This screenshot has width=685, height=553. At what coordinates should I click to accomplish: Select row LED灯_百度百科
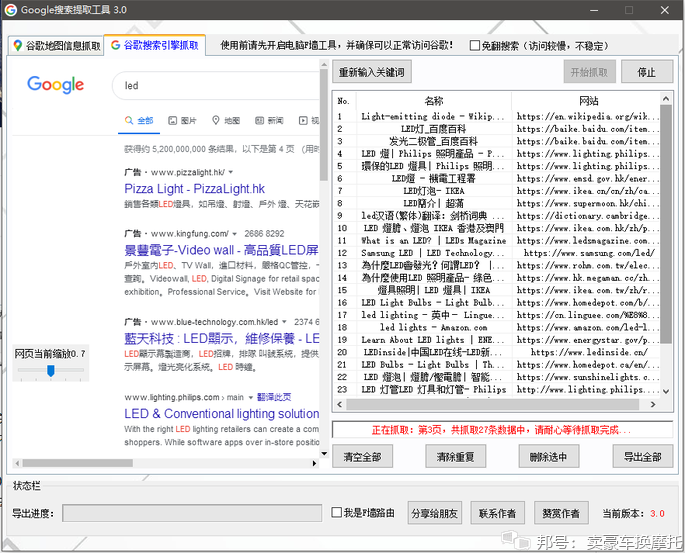497,129
